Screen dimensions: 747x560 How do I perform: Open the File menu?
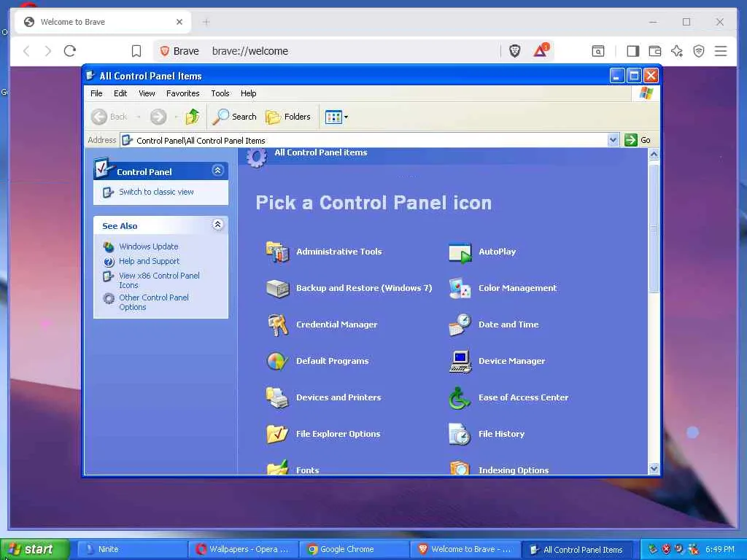[97, 93]
